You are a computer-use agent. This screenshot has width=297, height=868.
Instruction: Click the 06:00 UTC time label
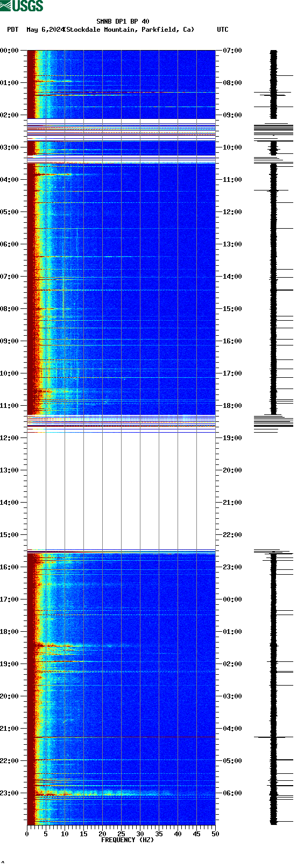232,793
